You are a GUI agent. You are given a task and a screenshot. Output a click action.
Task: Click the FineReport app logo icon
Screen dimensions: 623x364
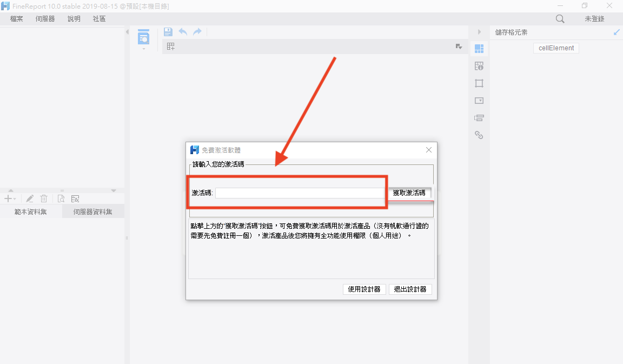coord(5,6)
